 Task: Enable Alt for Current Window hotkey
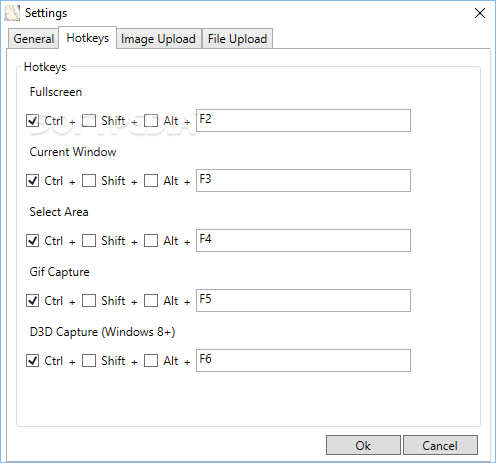(x=151, y=181)
